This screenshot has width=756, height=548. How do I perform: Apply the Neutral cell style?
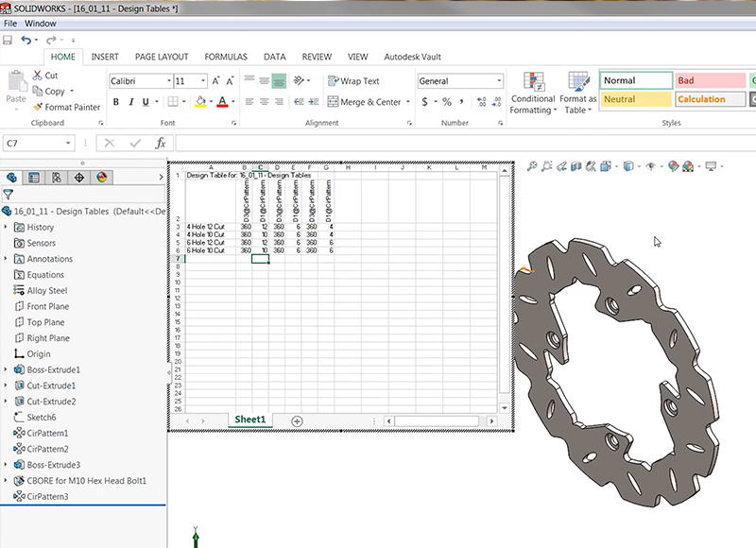click(635, 99)
